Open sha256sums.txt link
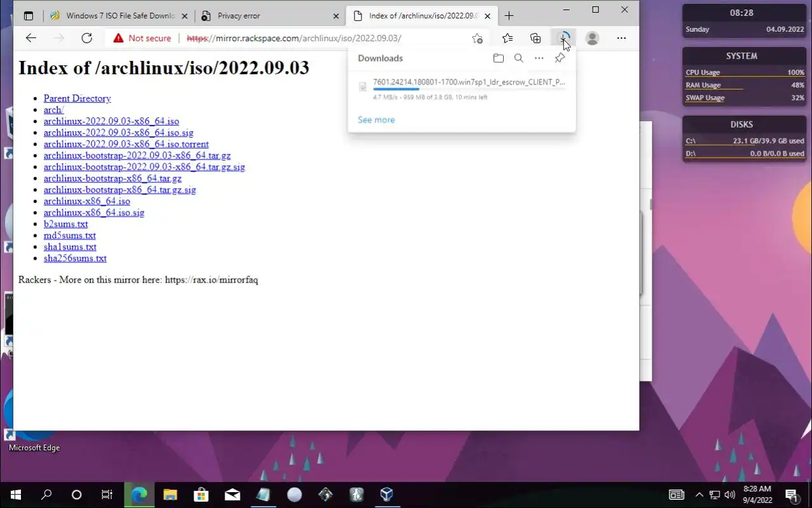812x508 pixels. pos(75,258)
